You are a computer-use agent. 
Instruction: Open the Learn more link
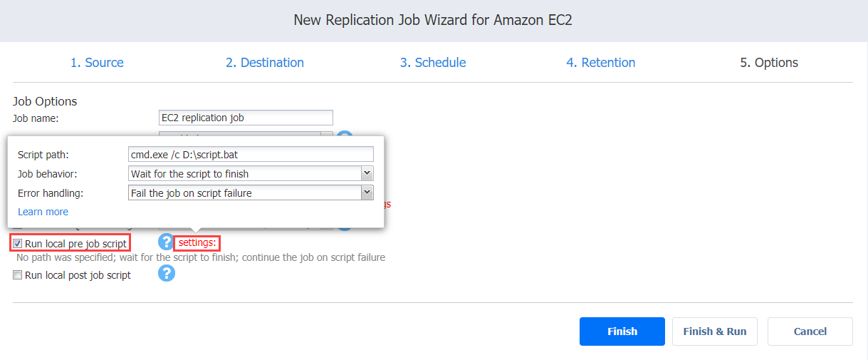(43, 212)
